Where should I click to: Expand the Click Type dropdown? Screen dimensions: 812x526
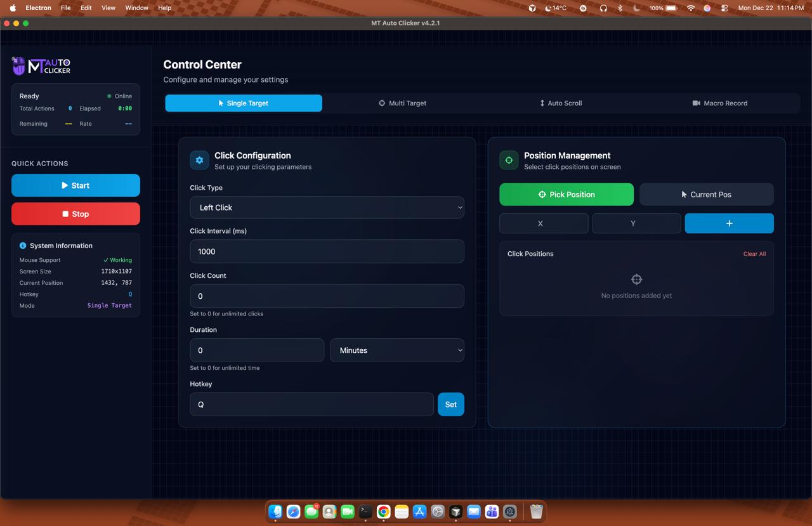coord(327,207)
